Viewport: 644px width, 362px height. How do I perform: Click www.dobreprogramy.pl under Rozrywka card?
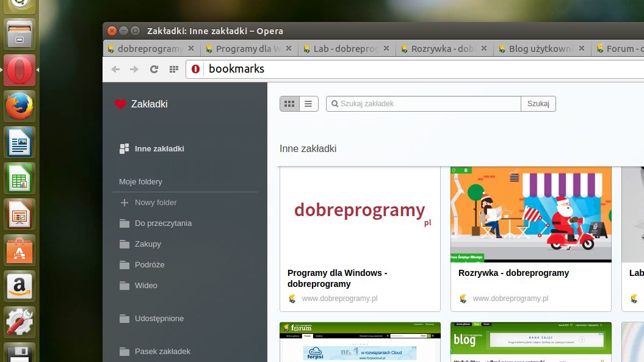pos(510,299)
